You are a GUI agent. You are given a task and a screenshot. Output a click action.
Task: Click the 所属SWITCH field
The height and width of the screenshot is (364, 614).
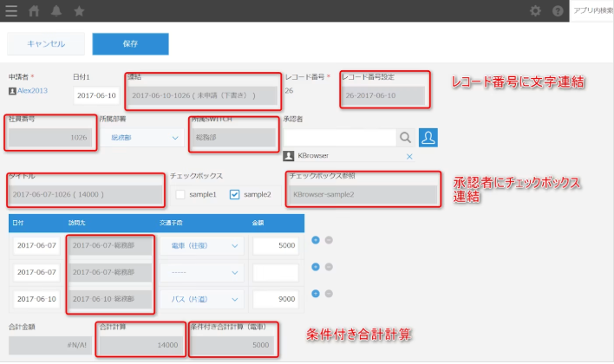(233, 138)
